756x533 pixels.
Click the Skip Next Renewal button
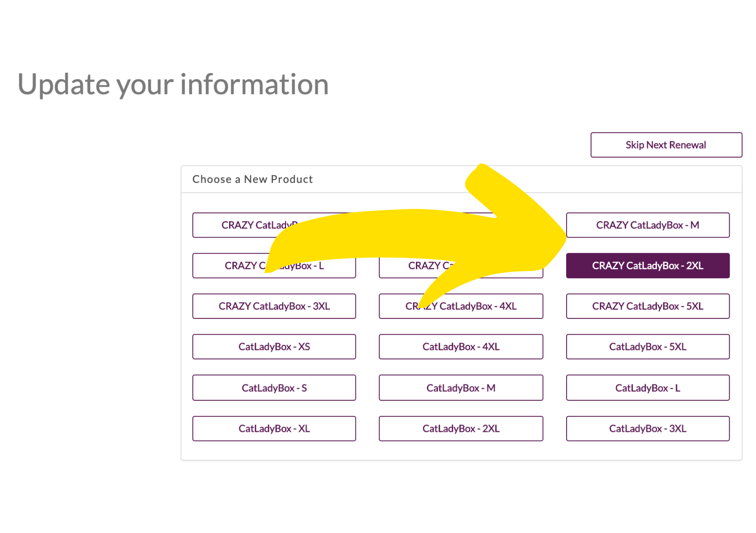tap(666, 145)
